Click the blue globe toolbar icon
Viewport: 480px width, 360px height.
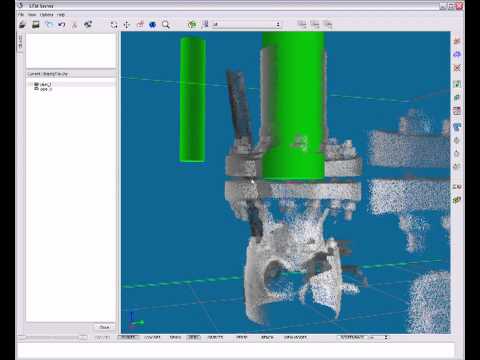pyautogui.click(x=153, y=24)
